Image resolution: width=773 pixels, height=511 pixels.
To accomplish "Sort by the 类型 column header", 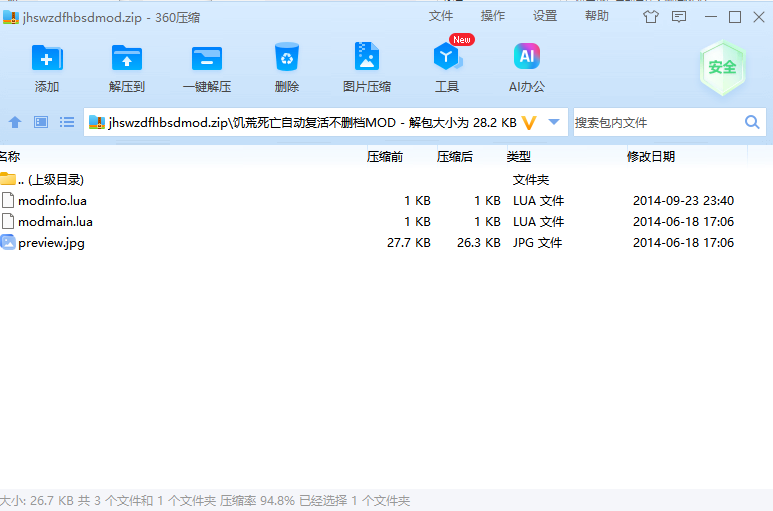I will tap(519, 157).
